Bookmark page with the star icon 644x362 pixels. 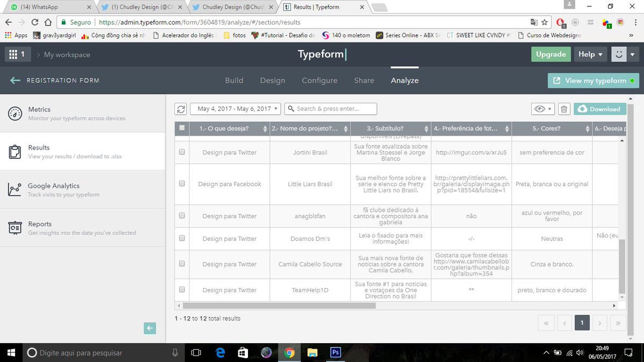[x=545, y=23]
